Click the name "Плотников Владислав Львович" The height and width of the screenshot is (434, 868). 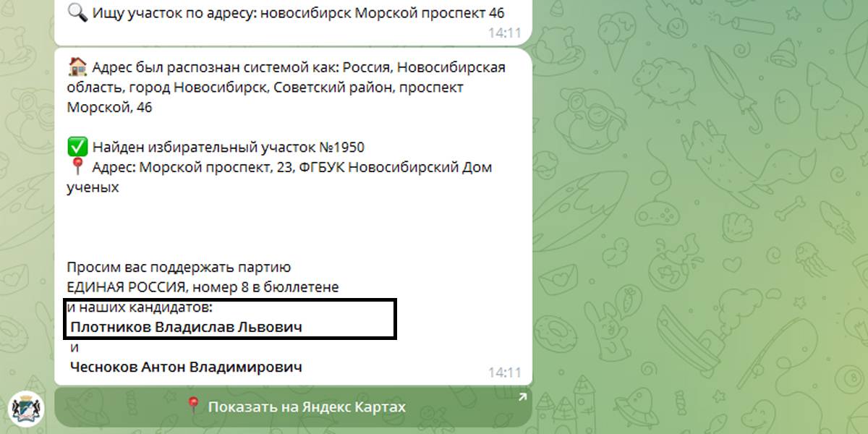click(186, 327)
